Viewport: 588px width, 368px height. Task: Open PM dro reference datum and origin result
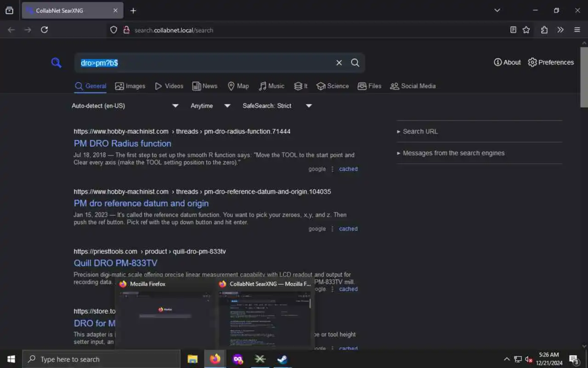point(141,203)
